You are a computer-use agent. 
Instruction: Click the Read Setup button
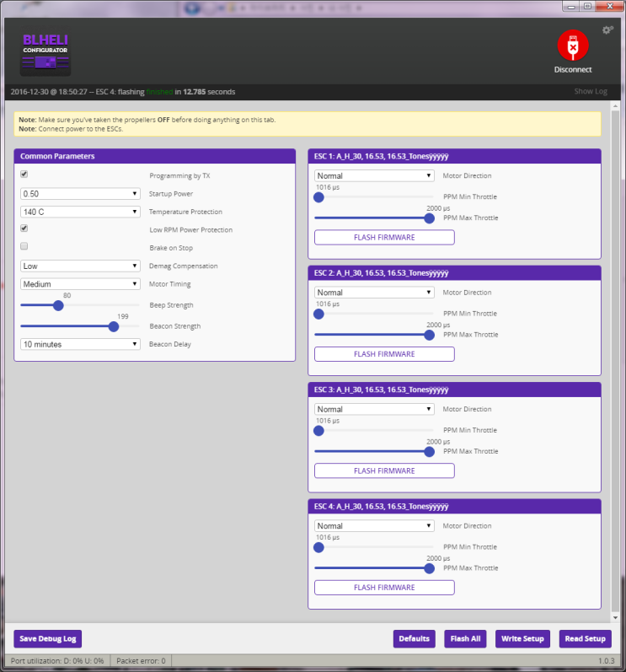(x=585, y=639)
